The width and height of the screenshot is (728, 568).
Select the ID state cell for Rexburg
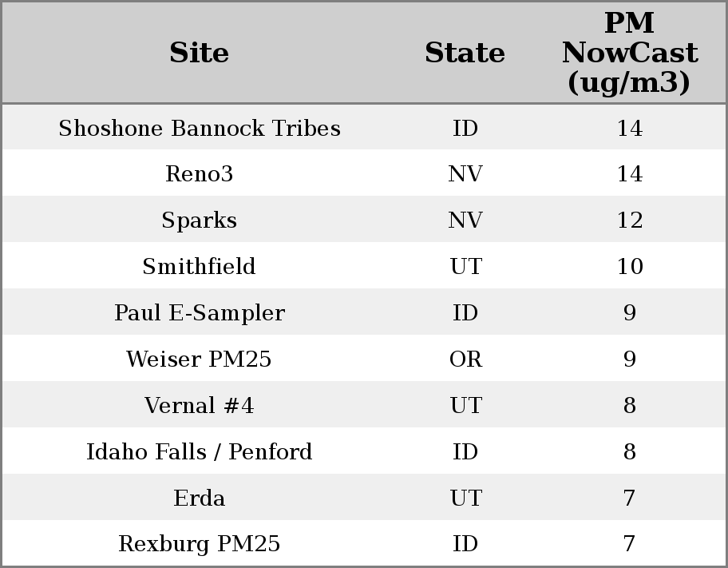[465, 544]
